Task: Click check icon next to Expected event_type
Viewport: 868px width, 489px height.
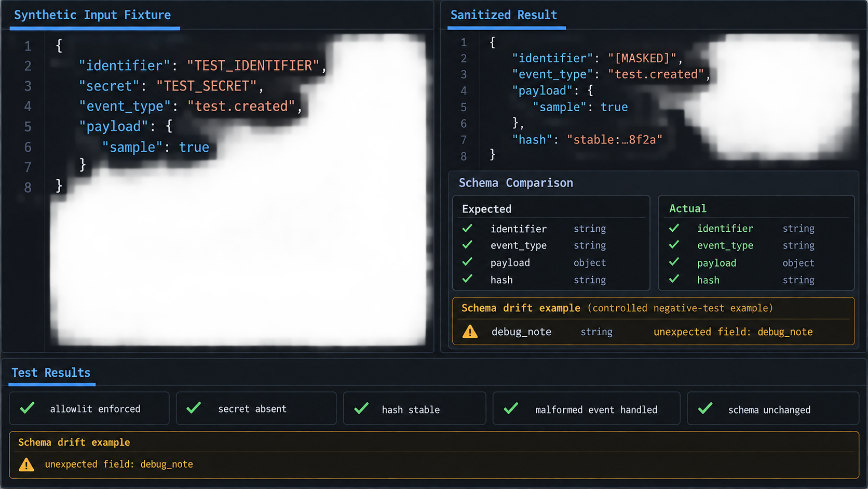Action: pyautogui.click(x=467, y=245)
